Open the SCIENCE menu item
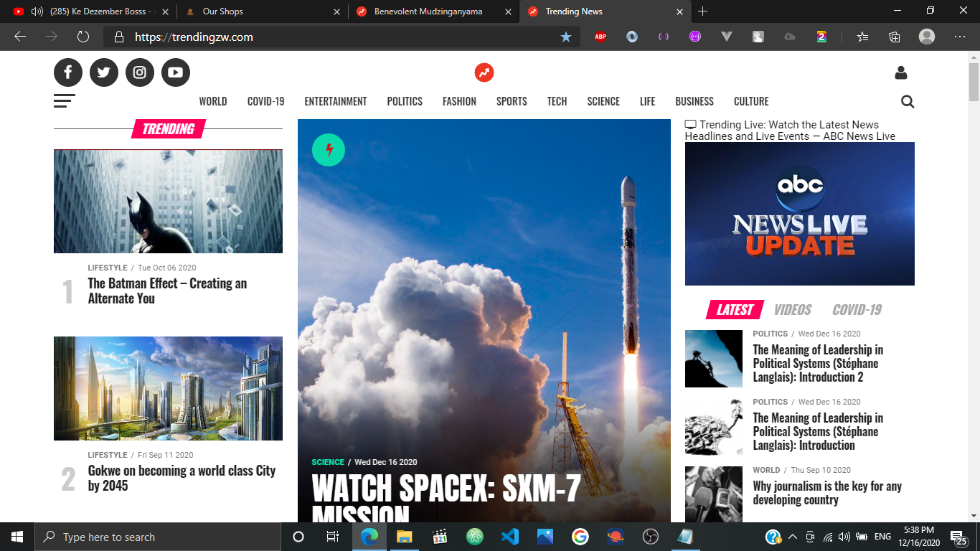 [603, 101]
